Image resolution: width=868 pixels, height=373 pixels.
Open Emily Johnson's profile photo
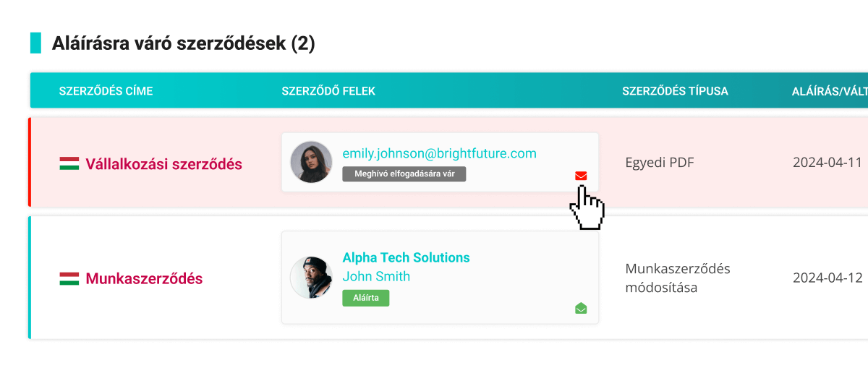click(x=311, y=162)
